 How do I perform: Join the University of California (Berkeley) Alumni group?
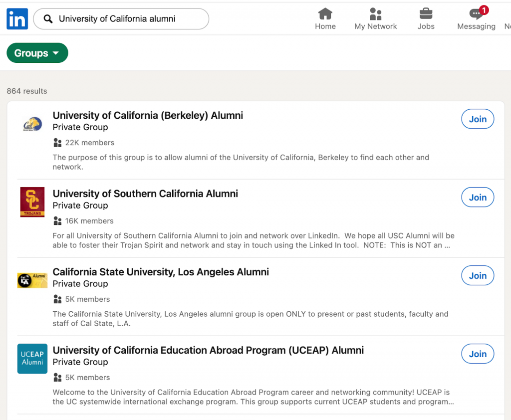pos(477,119)
